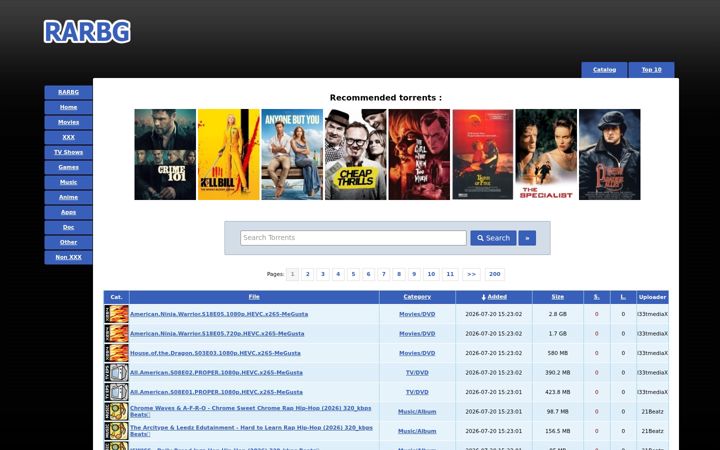This screenshot has height=450, width=720.
Task: Open category icon for American.Ninja.Warrior.S18E05.720p row
Action: pos(117,333)
